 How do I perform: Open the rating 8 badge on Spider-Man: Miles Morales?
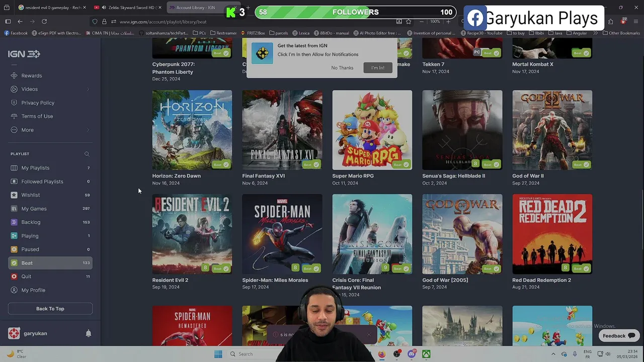pos(295,268)
